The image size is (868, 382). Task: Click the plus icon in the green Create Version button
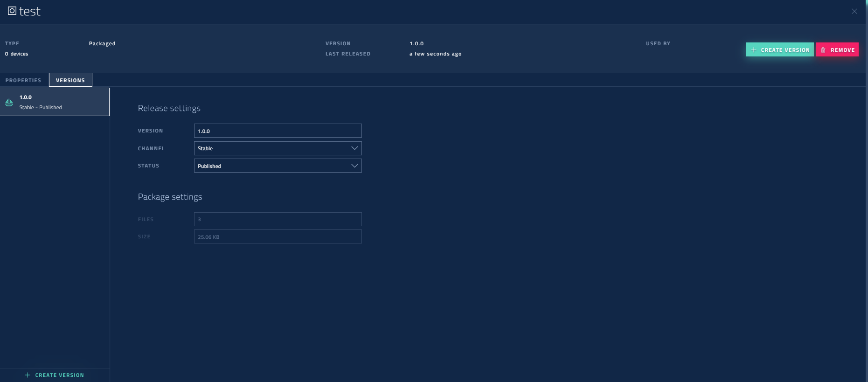754,50
